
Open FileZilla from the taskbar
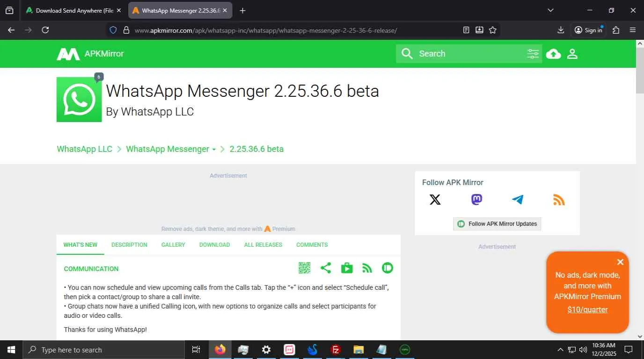336,350
